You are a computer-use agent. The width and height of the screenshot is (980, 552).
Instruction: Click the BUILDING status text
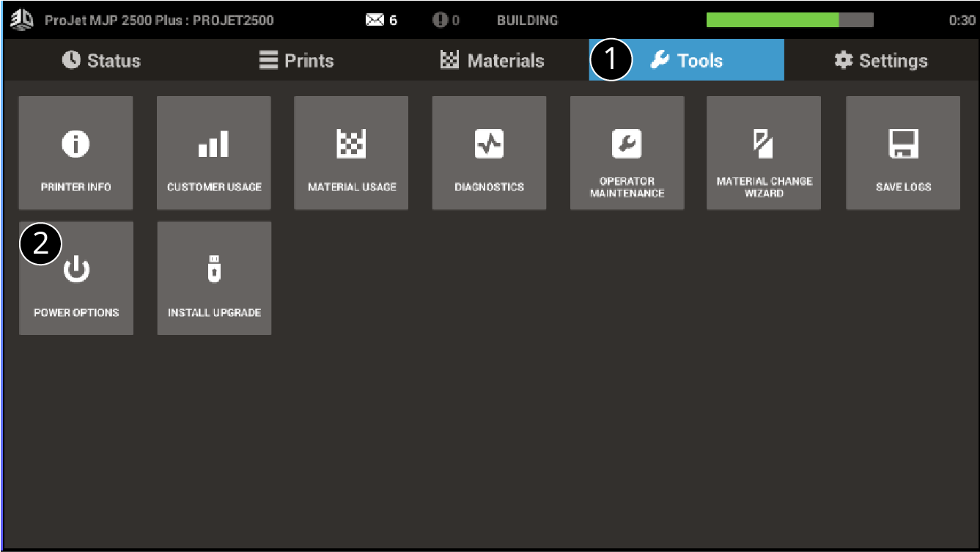[527, 21]
